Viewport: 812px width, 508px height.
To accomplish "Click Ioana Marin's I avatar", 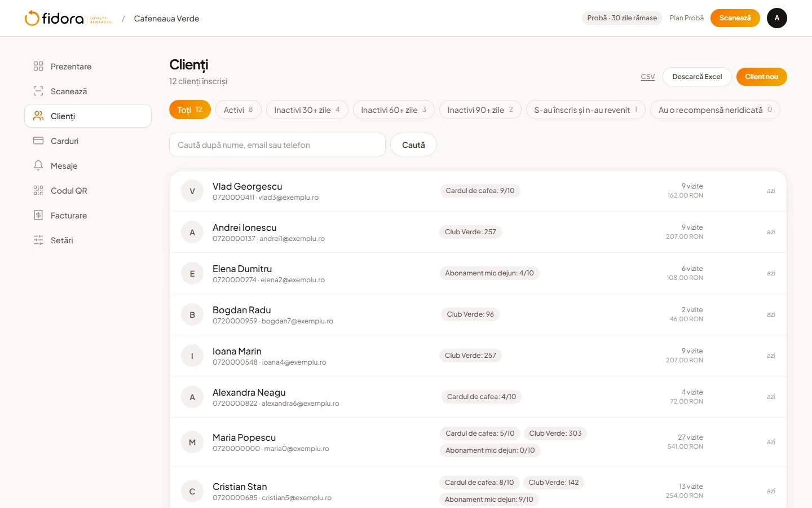I will [192, 356].
